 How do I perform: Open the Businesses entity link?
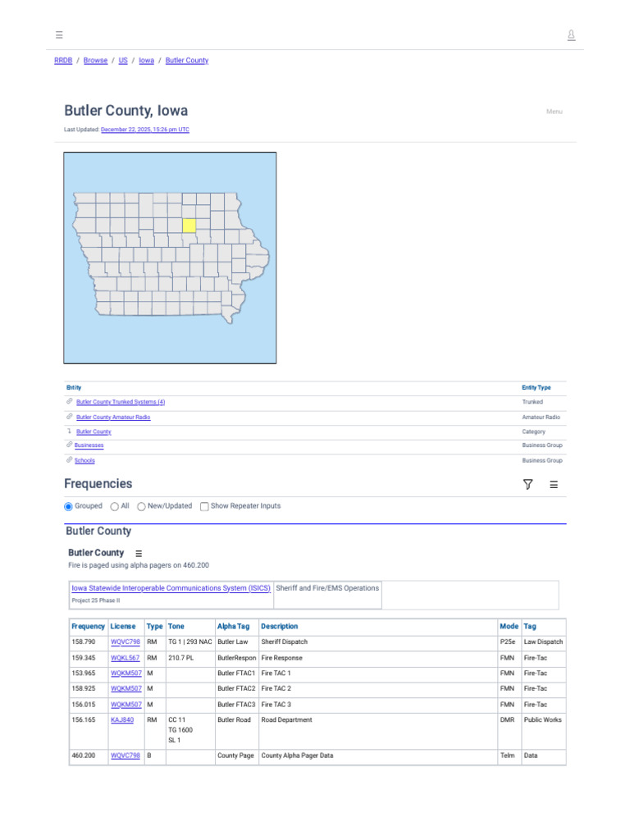[x=89, y=445]
